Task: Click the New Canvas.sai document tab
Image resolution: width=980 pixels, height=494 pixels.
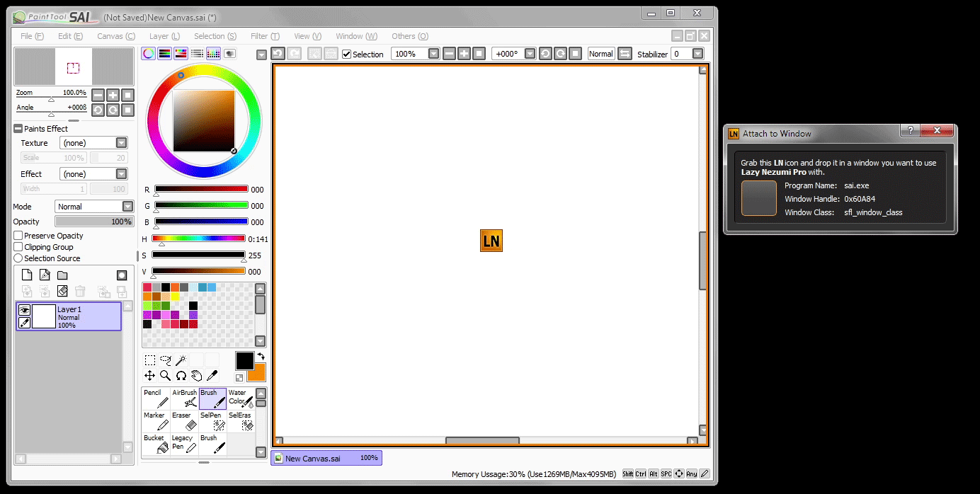Action: pyautogui.click(x=326, y=459)
